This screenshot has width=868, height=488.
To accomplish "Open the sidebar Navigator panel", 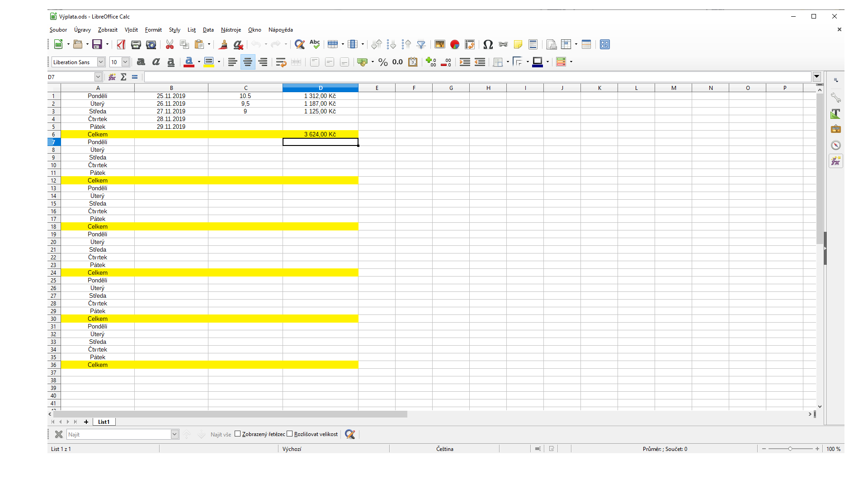I will pyautogui.click(x=835, y=145).
